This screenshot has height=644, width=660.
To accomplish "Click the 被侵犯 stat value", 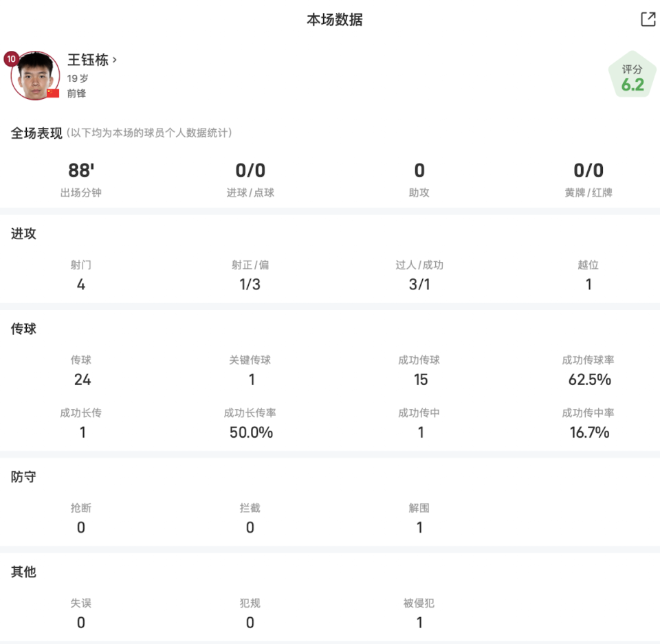I will click(419, 623).
